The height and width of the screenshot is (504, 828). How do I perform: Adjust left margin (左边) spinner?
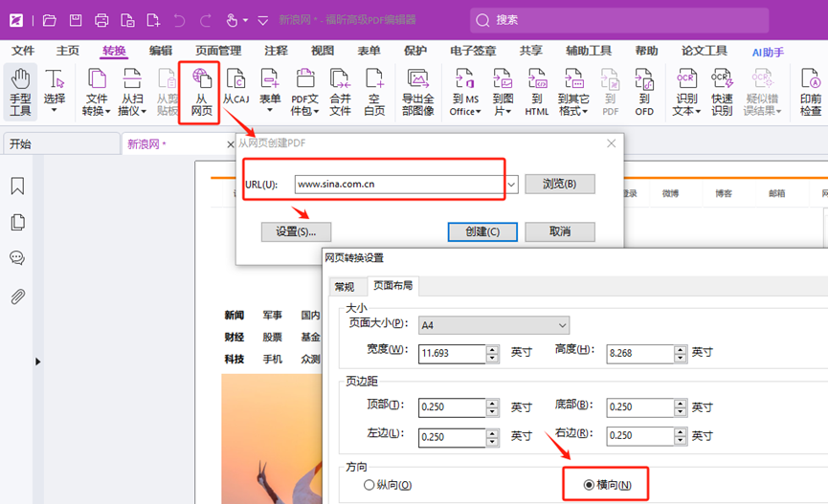click(x=492, y=437)
